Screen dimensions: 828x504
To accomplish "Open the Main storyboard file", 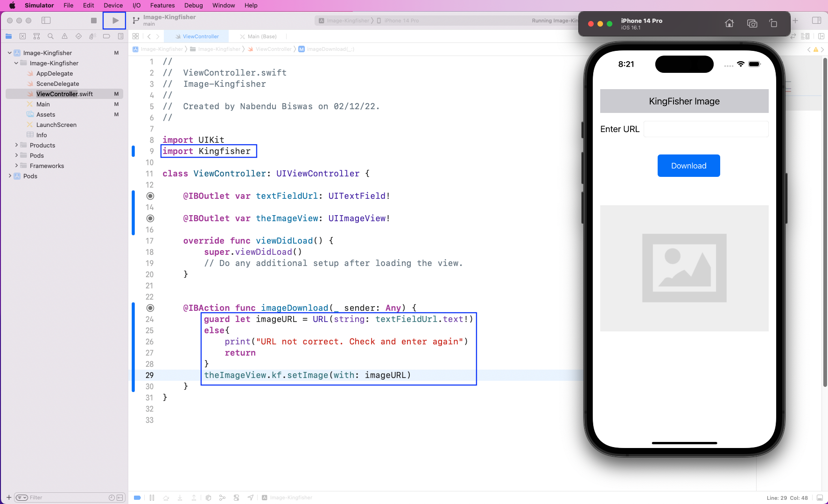I will click(43, 104).
